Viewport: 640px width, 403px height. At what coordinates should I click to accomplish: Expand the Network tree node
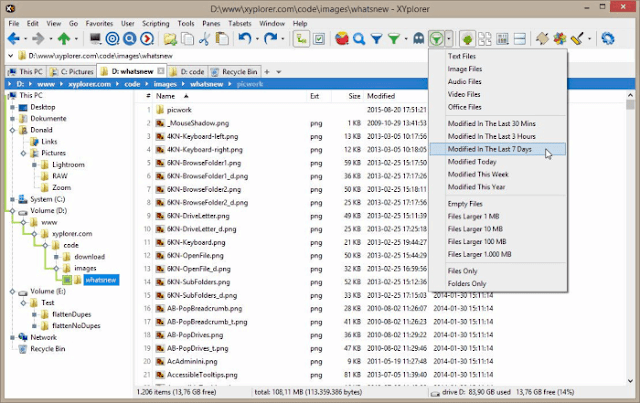click(13, 337)
